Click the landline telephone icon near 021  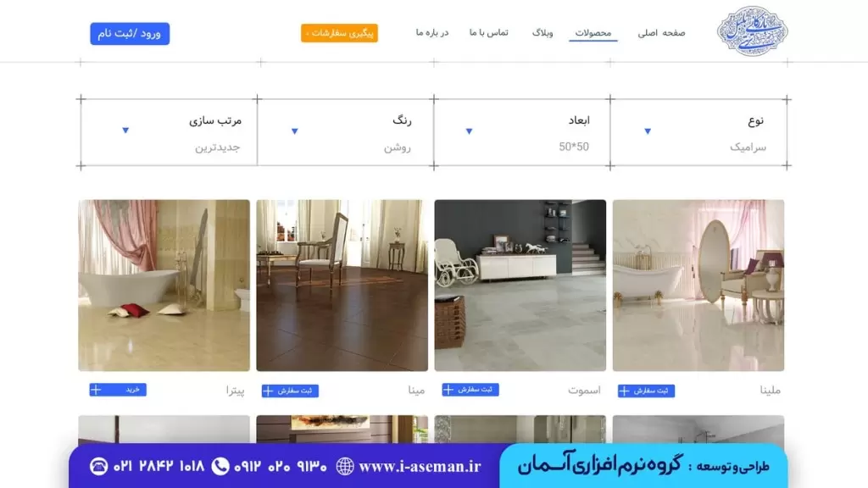point(98,466)
